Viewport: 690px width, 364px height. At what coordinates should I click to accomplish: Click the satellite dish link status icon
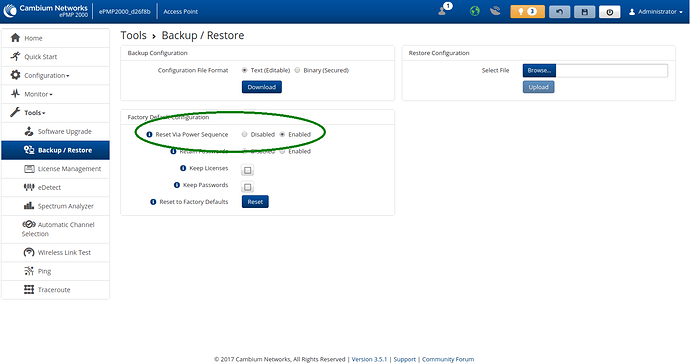click(x=495, y=11)
